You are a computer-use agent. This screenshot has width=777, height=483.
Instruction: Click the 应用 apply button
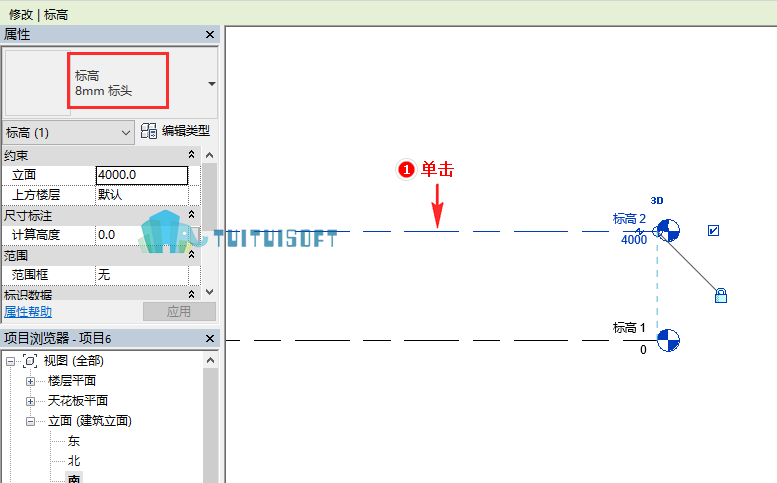pyautogui.click(x=179, y=312)
